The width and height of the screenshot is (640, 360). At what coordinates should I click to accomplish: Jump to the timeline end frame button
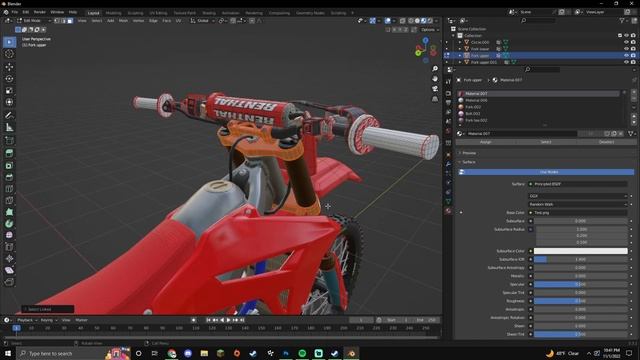[x=242, y=320]
